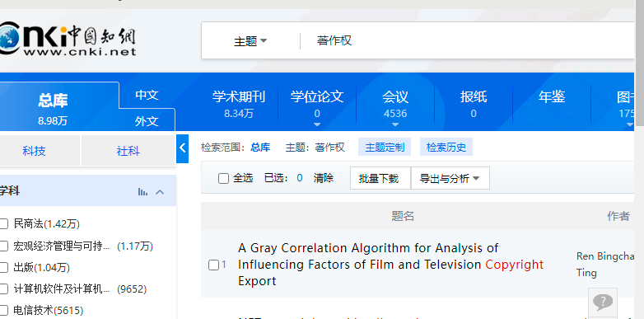Image resolution: width=644 pixels, height=319 pixels.
Task: Collapse the left sidebar with the arrow button
Action: pos(183,148)
